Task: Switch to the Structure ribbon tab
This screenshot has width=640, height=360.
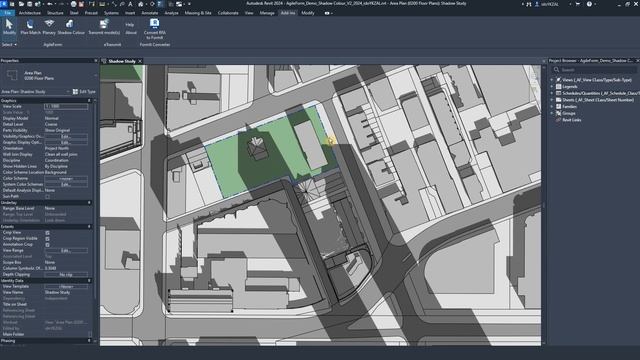Action: pos(55,13)
